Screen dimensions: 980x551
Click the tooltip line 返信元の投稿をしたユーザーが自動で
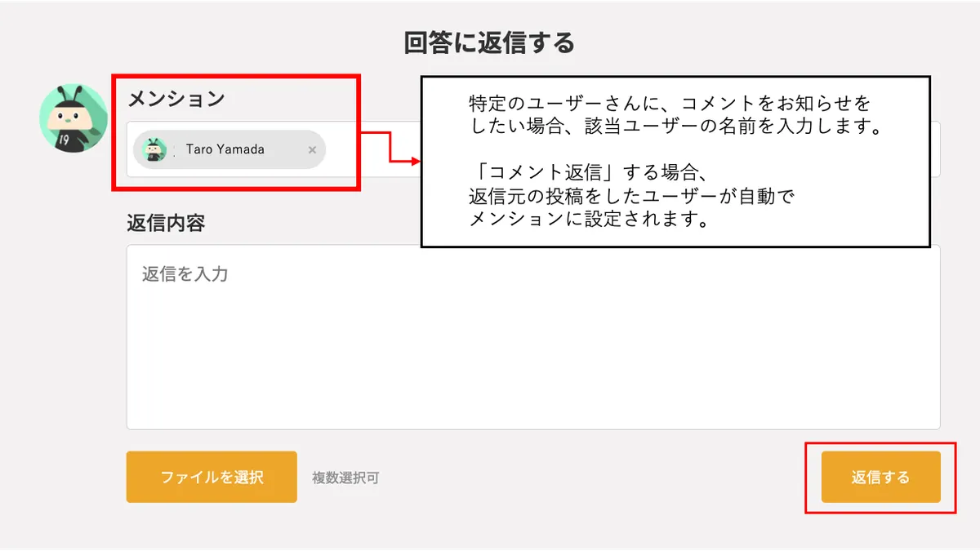632,197
